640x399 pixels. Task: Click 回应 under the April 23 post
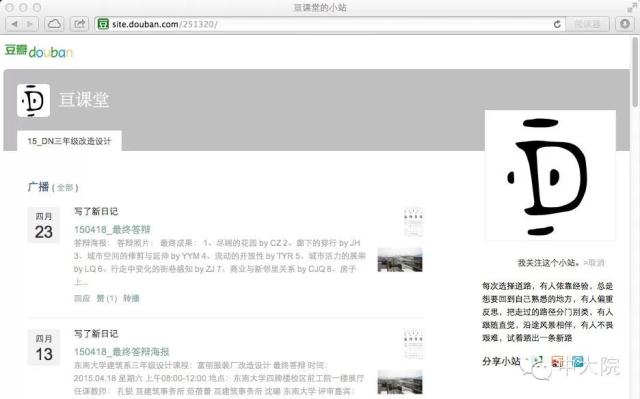coord(82,298)
